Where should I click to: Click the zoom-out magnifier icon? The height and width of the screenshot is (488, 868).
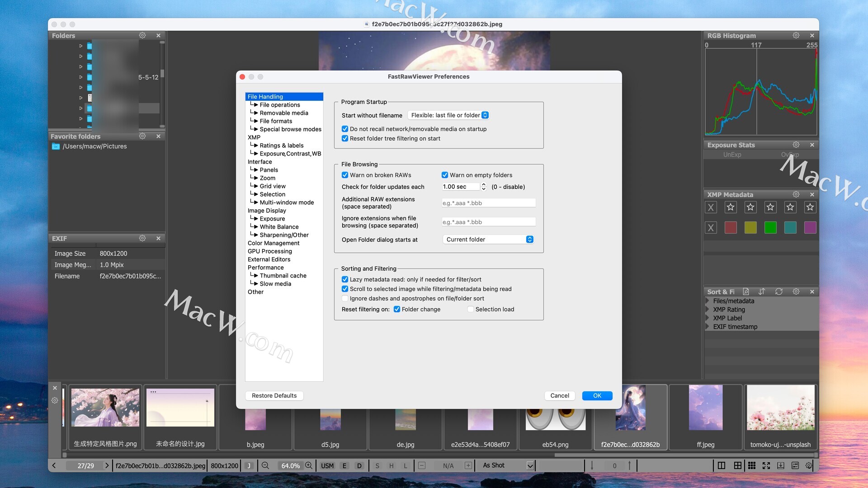pos(265,465)
